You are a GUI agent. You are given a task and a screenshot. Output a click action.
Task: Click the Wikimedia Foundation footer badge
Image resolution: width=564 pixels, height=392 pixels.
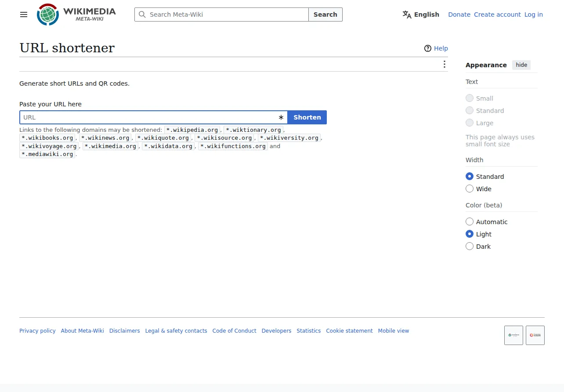[x=513, y=335]
